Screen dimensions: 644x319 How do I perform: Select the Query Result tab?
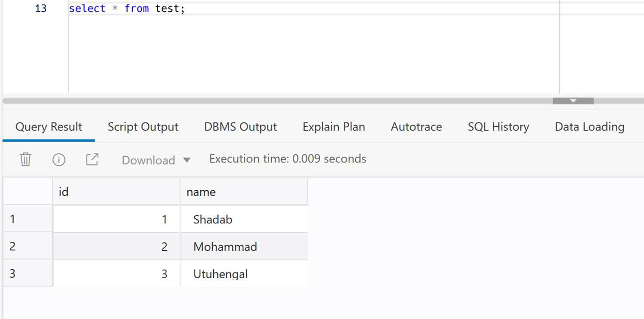pos(49,127)
